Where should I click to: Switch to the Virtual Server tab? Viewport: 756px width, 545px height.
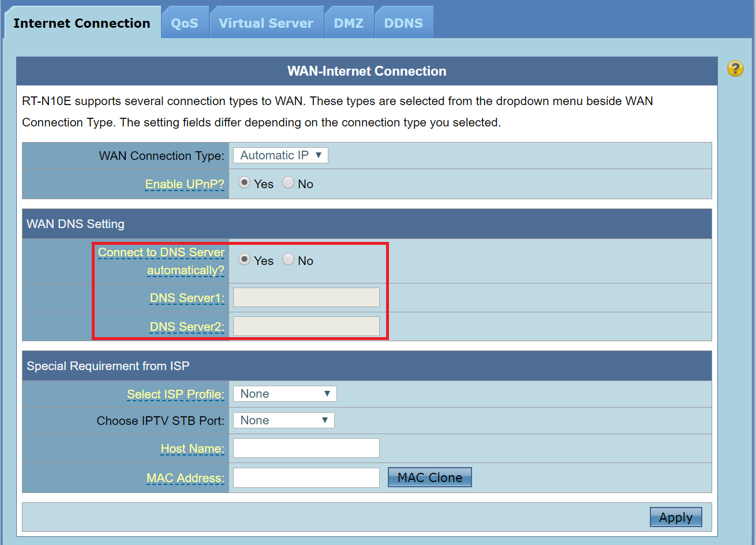266,23
